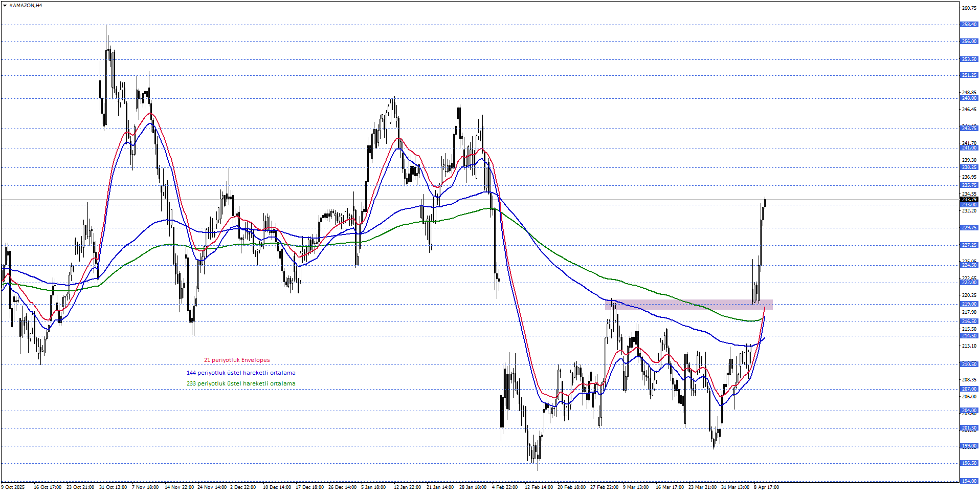Select the 248.00 horizontal level price tag
Viewport: 980px width, 493px height.
point(969,98)
